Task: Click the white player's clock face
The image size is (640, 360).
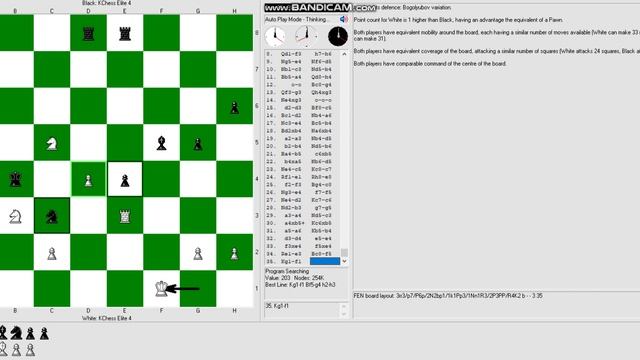Action: tap(276, 36)
